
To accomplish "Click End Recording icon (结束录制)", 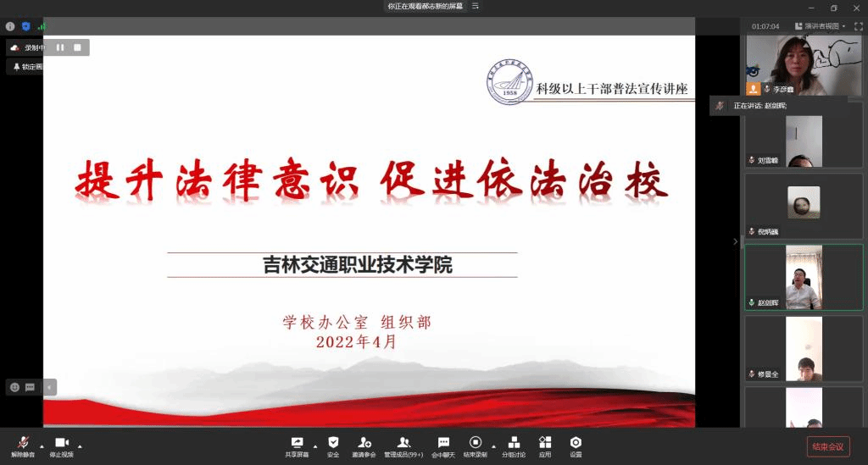I will click(475, 446).
